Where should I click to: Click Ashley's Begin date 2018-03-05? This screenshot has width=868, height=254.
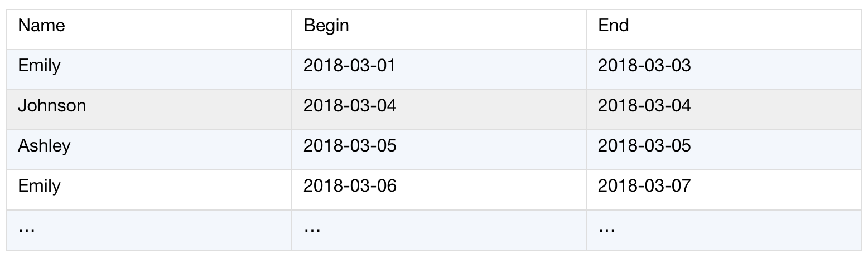(349, 146)
